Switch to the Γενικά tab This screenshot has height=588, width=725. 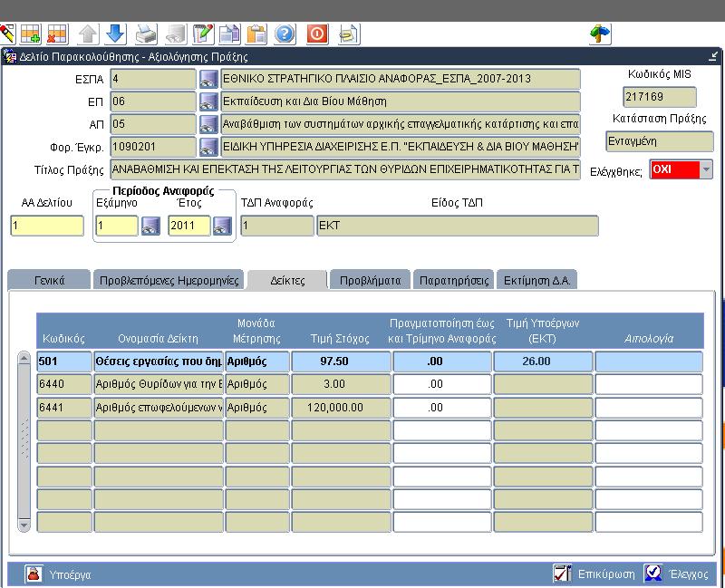pos(49,280)
